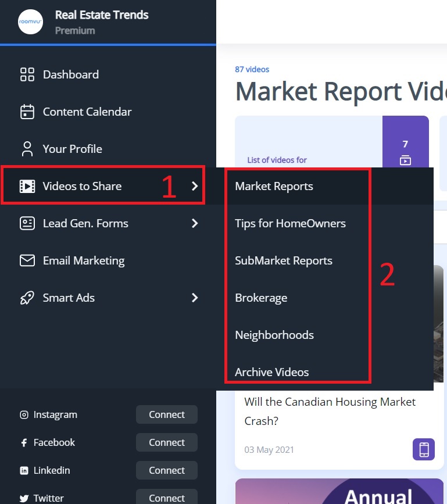Image resolution: width=447 pixels, height=504 pixels.
Task: Click the Email Marketing envelope icon
Action: point(27,260)
